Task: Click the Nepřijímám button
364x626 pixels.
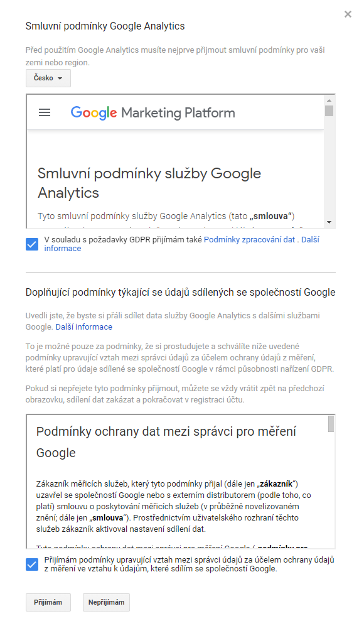Action: pyautogui.click(x=106, y=602)
